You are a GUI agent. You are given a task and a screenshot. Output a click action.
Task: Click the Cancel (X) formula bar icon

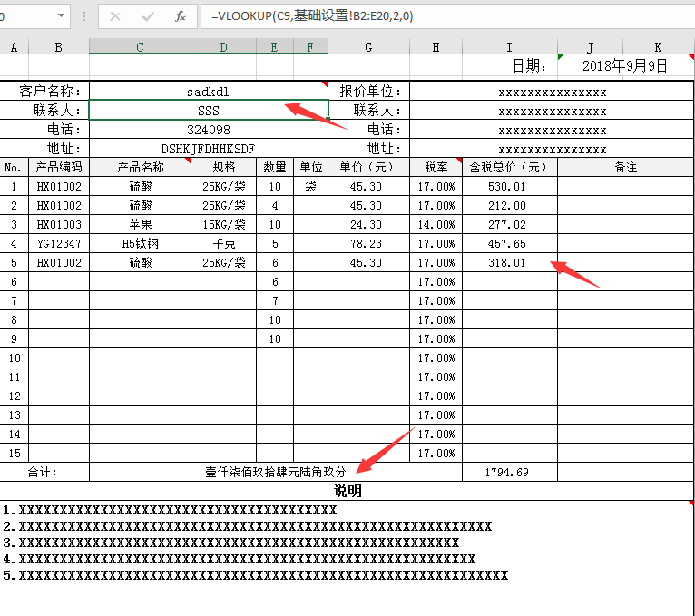(x=115, y=16)
